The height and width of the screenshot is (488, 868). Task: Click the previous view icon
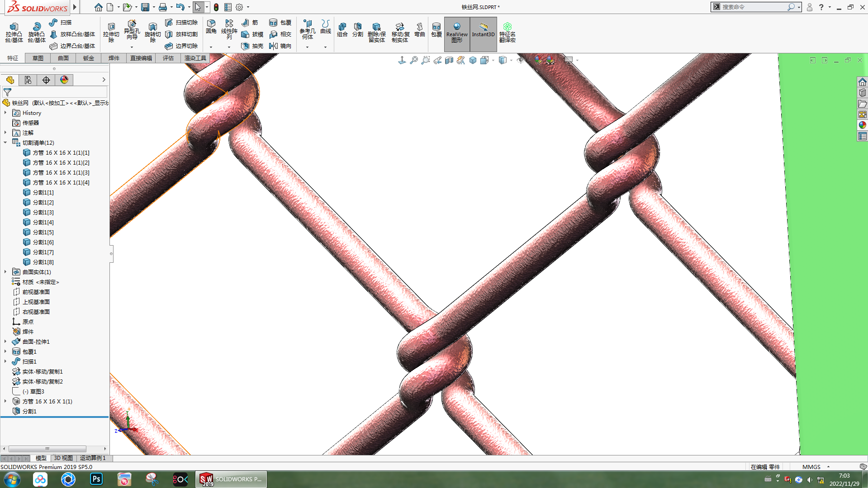tap(437, 60)
